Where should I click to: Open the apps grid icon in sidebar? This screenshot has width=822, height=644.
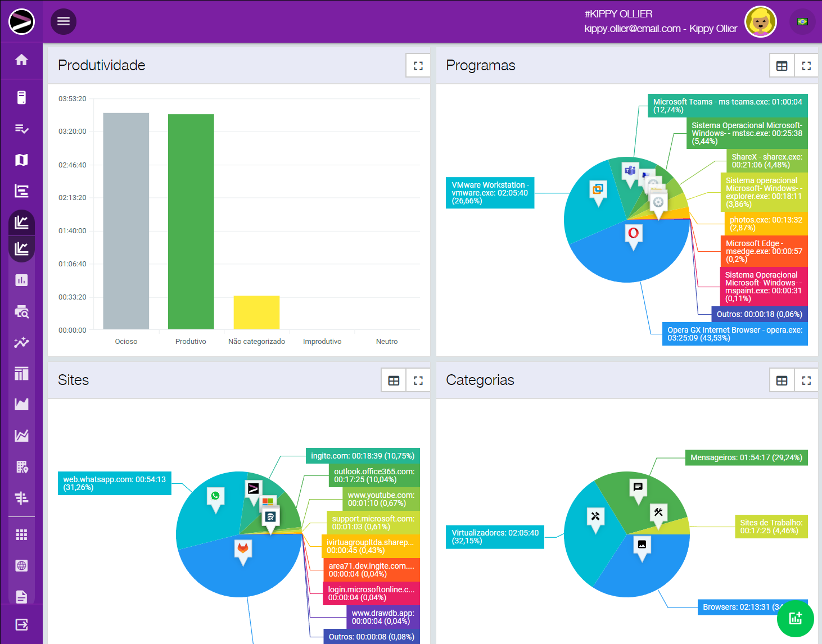point(21,534)
